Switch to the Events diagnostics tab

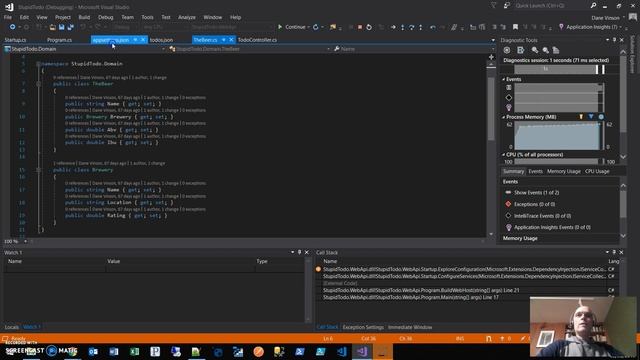[x=536, y=171]
